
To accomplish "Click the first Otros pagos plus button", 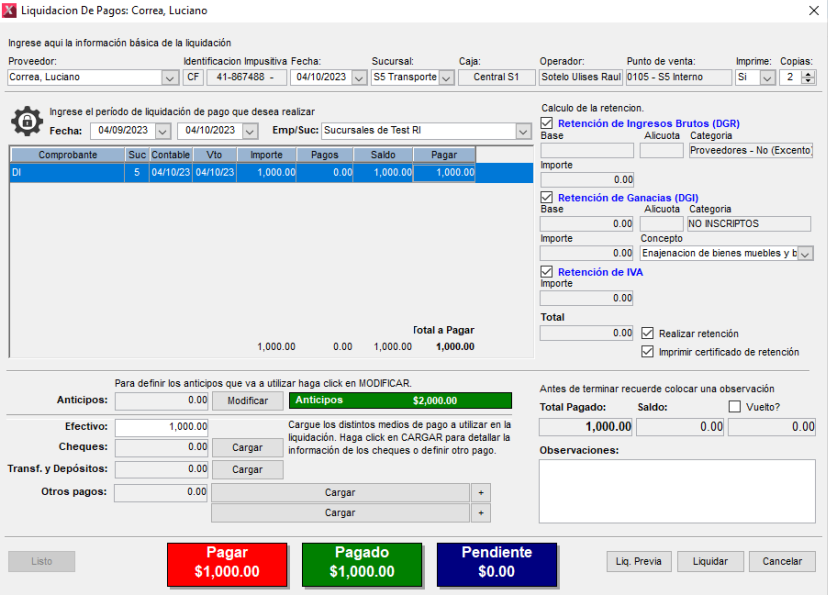I will point(481,493).
